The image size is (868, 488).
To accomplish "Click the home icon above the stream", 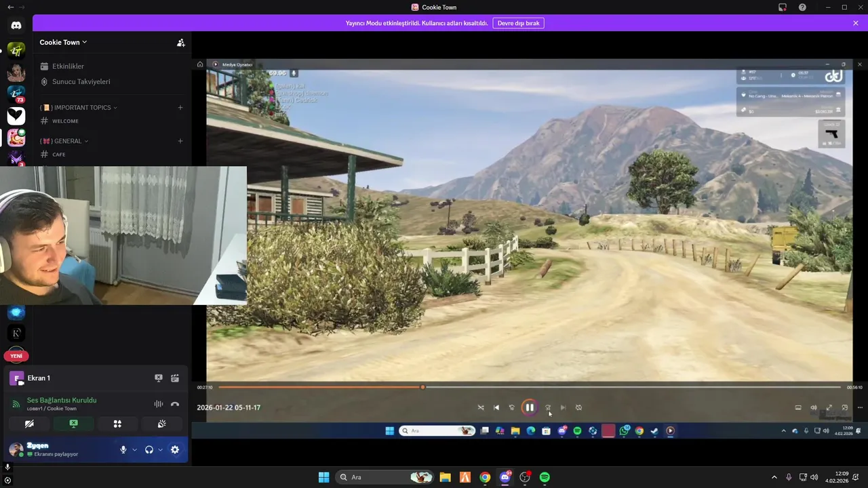I will 200,64.
